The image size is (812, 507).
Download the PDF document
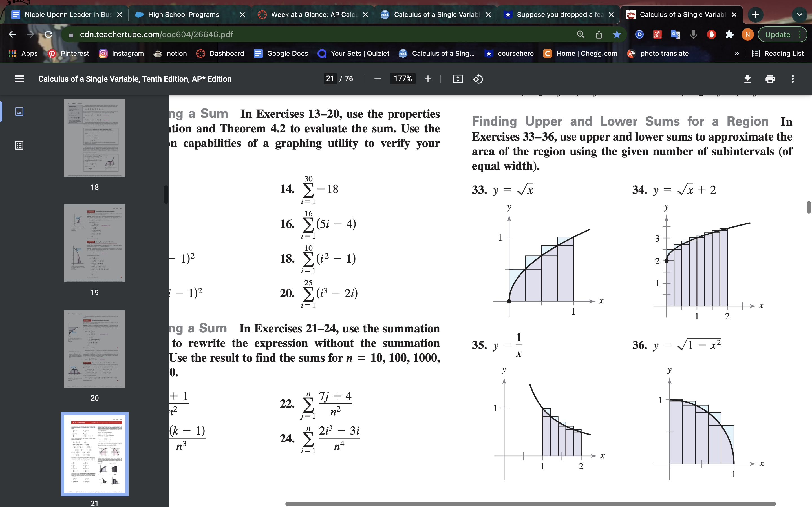coord(748,79)
